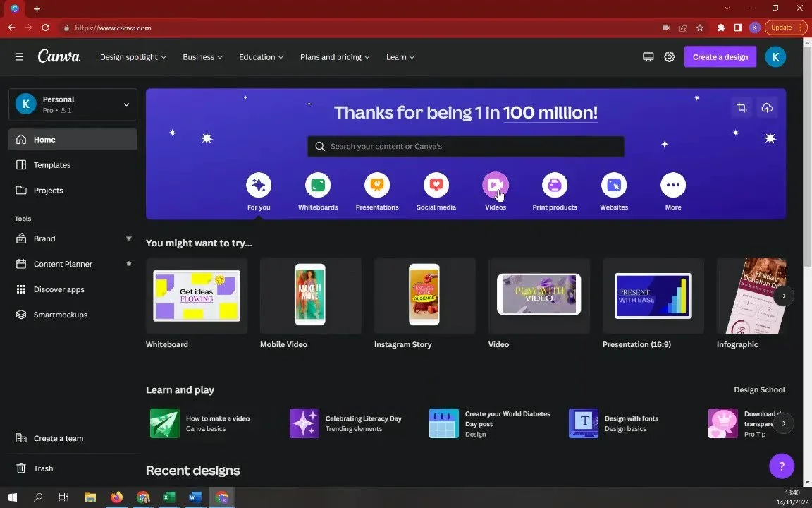
Task: Expand the Education dropdown menu
Action: (x=261, y=57)
